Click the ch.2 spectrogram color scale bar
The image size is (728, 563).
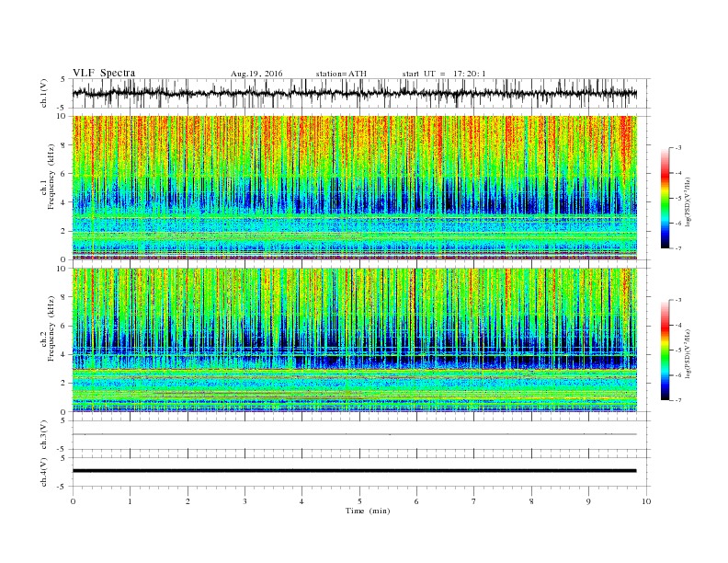[665, 350]
